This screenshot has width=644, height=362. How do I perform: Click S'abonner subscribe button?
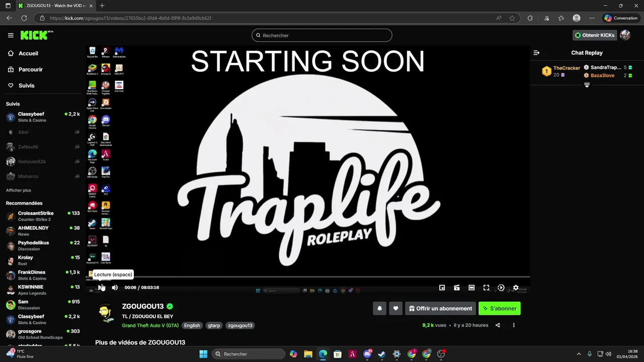pyautogui.click(x=500, y=308)
